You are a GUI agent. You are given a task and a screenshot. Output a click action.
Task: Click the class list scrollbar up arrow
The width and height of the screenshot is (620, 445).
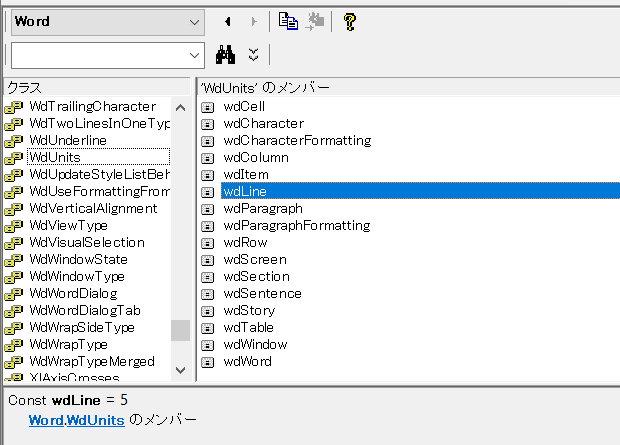tap(180, 107)
